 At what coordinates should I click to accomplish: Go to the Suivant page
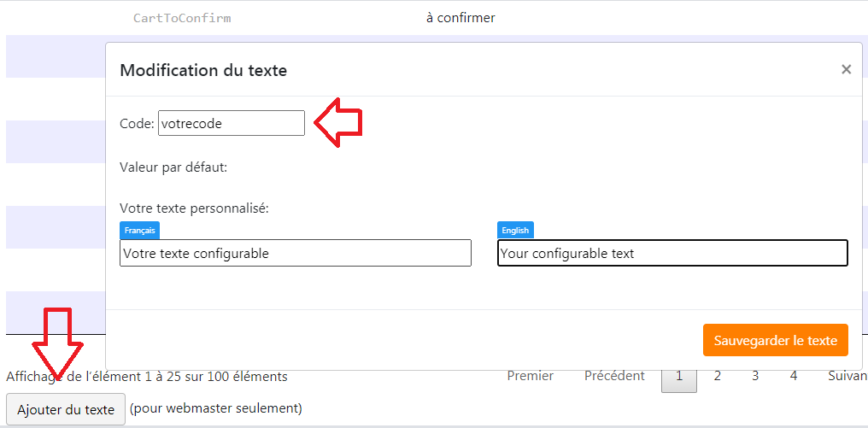(x=847, y=376)
